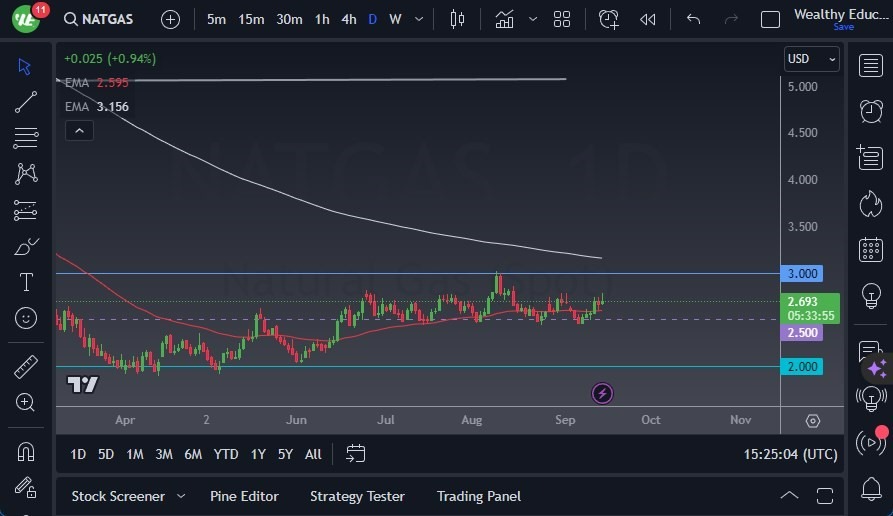Set chart range to YTD
Viewport: 893px width, 516px height.
pyautogui.click(x=226, y=454)
